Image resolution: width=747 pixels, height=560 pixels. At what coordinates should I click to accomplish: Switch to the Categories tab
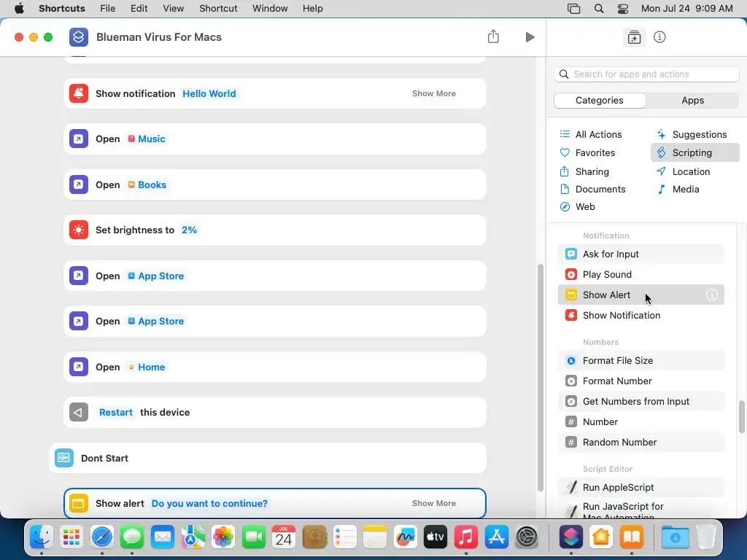600,100
